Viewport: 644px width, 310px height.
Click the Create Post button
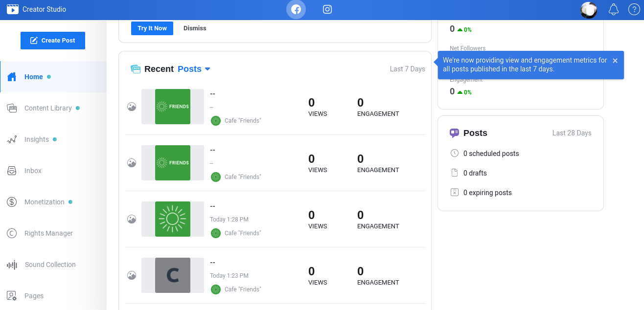click(x=53, y=41)
